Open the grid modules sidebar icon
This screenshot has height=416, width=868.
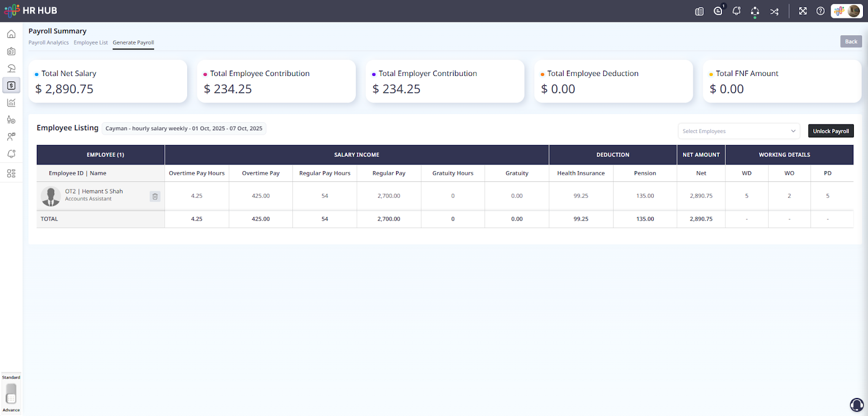pos(11,173)
